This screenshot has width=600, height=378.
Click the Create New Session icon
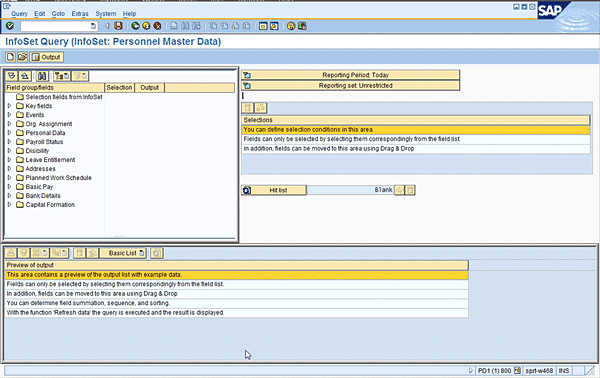pyautogui.click(x=263, y=26)
